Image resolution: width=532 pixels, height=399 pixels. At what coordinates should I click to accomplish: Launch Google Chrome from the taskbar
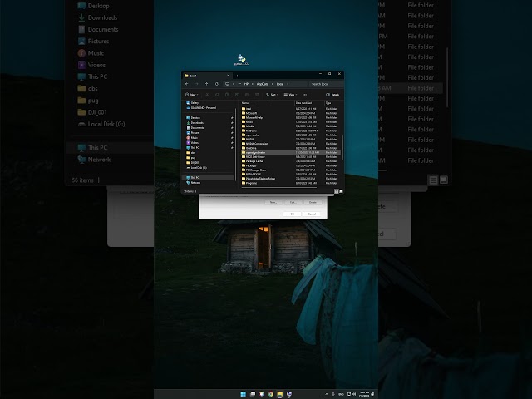coord(271,394)
